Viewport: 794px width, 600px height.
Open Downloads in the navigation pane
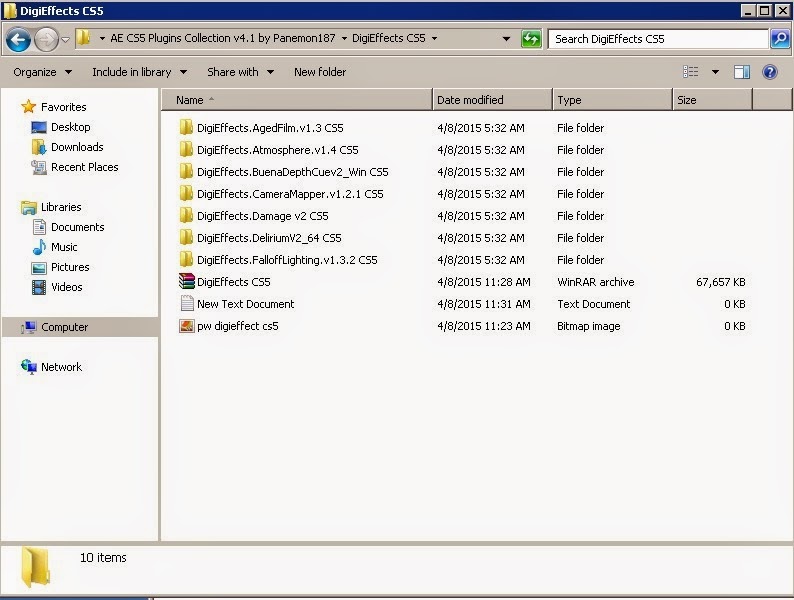click(x=77, y=147)
